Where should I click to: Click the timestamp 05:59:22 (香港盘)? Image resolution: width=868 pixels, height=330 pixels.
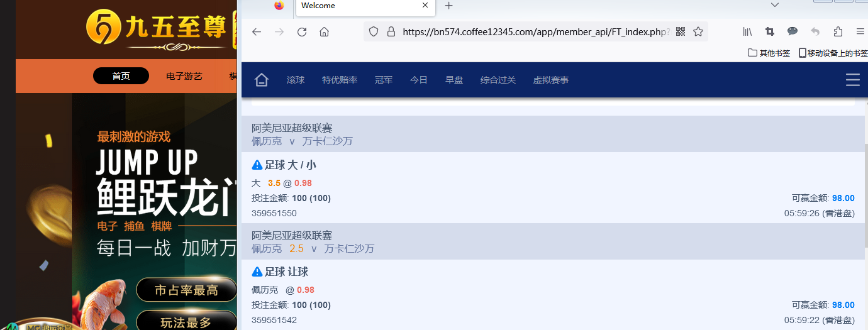pyautogui.click(x=820, y=320)
